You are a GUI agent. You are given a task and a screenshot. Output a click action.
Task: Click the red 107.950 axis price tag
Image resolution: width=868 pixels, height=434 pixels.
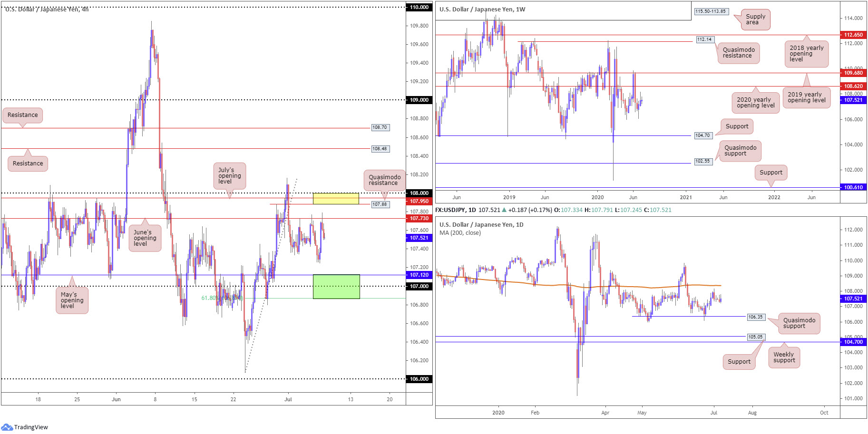419,201
